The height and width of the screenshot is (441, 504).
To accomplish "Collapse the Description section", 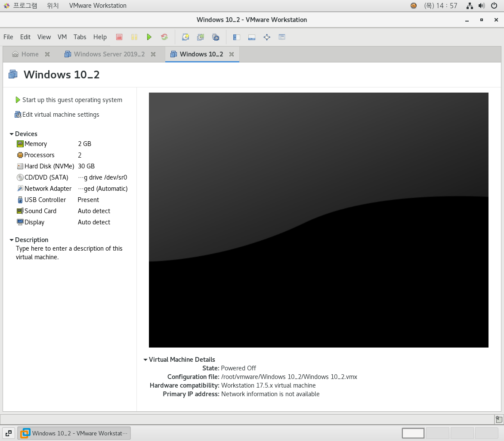I will [x=12, y=240].
